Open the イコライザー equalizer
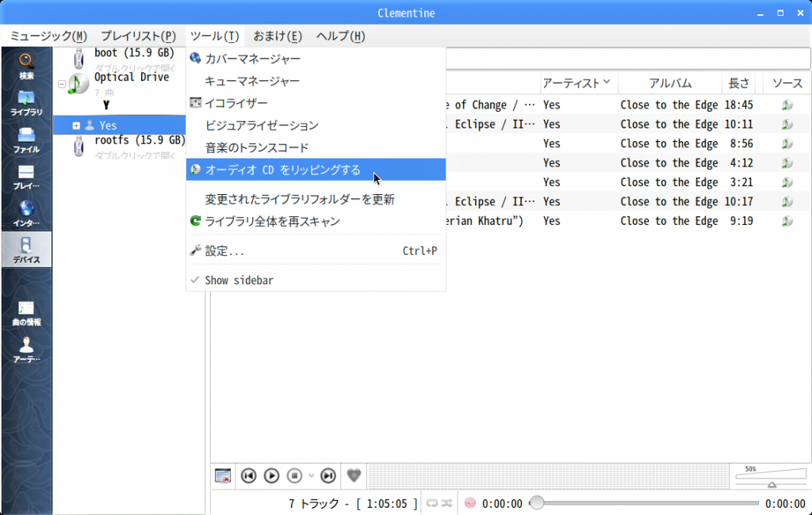The image size is (812, 515). point(316,104)
